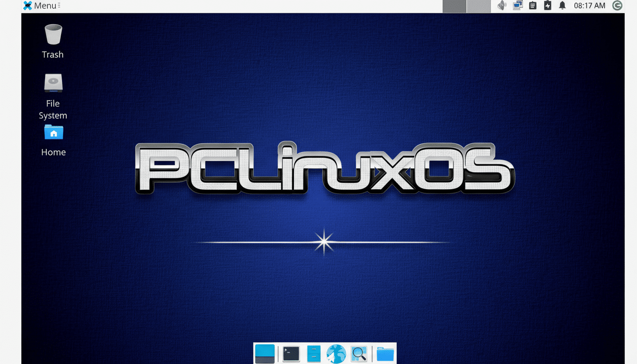Open the file manager folder in the dock

(x=384, y=353)
